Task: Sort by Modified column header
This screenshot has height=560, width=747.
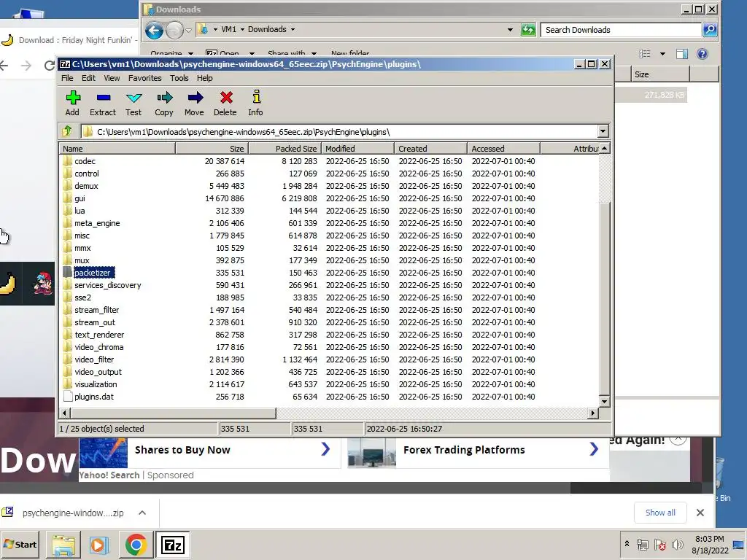Action: coord(357,149)
